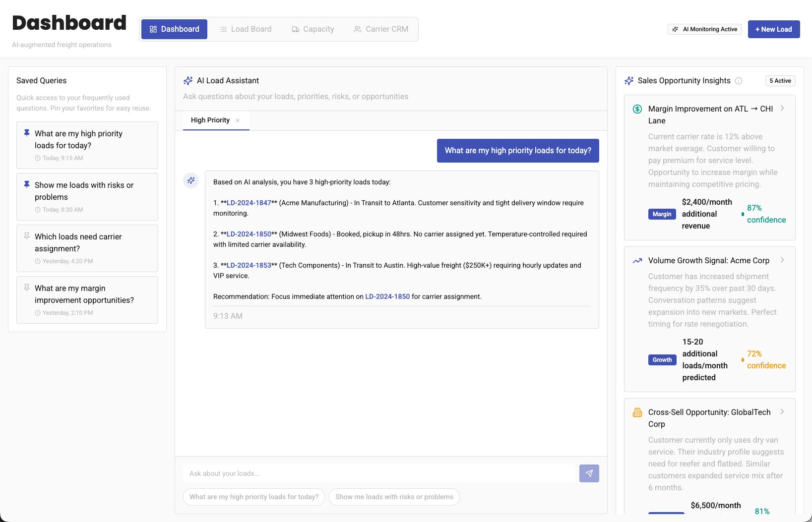Unpin the risks or problems saved query
The image size is (812, 522).
(x=27, y=184)
